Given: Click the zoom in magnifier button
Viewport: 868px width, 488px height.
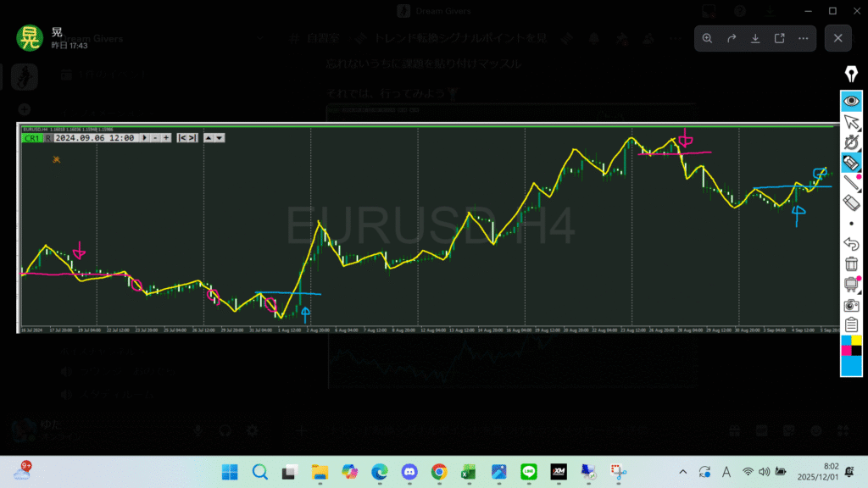Looking at the screenshot, I should click(x=707, y=38).
